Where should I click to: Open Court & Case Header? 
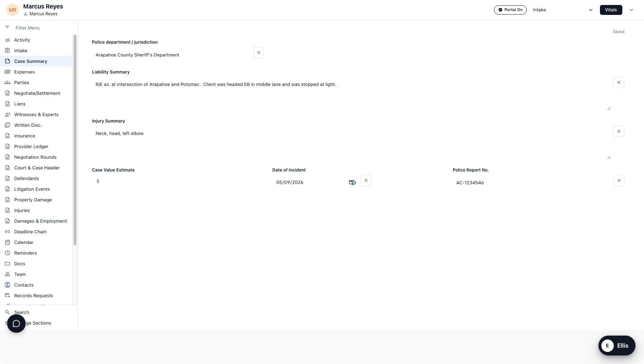[36, 168]
